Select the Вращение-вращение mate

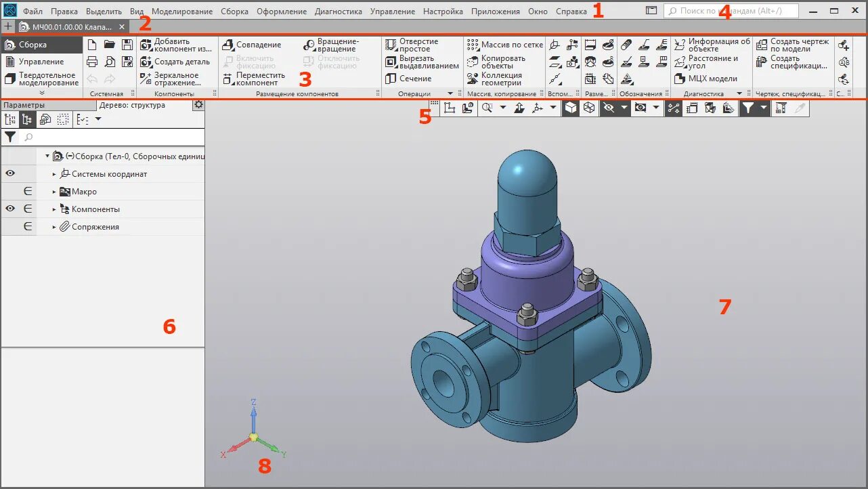tap(332, 45)
